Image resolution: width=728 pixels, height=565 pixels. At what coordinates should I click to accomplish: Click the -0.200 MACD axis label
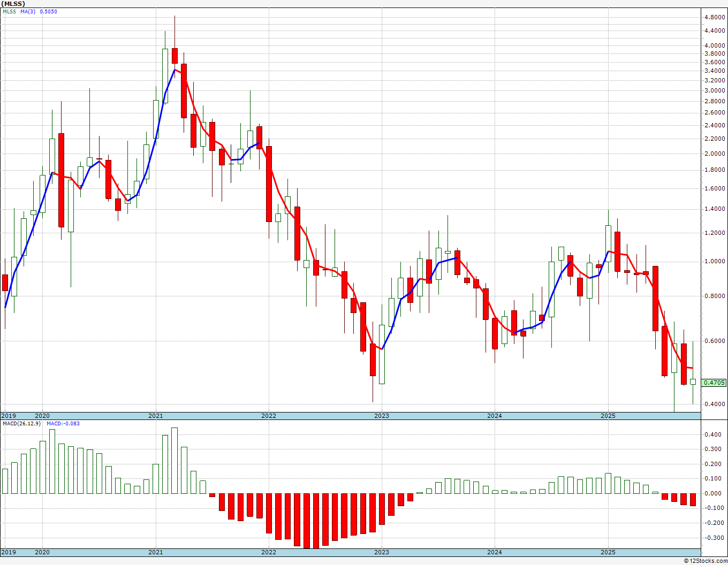tap(714, 523)
